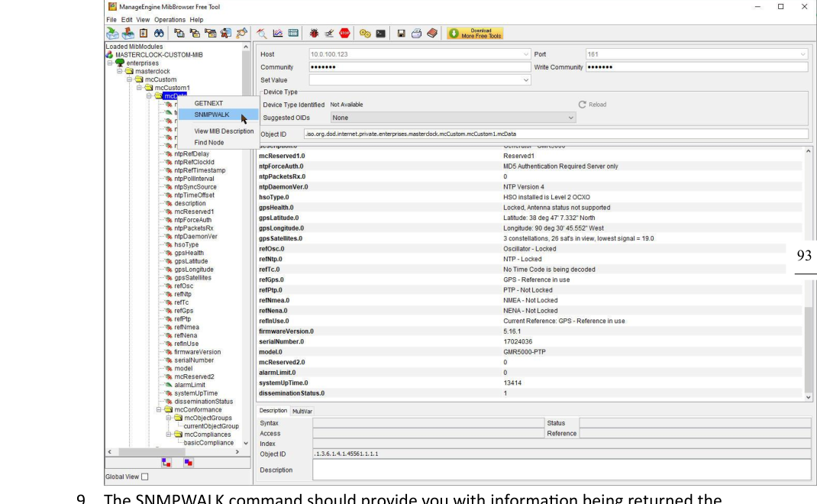Click the SNMPWALK toolbar icon with walking figure
This screenshot has height=504, width=817.
225,34
